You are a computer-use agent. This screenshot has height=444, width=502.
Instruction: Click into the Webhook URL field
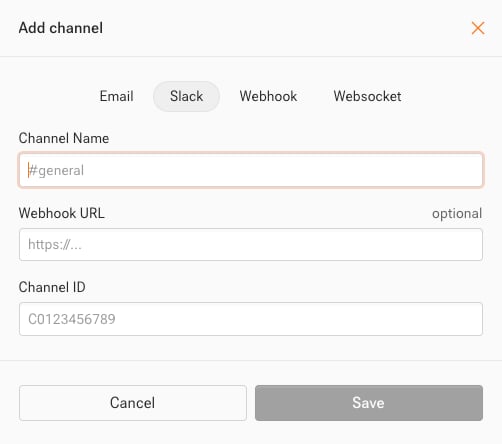click(251, 244)
